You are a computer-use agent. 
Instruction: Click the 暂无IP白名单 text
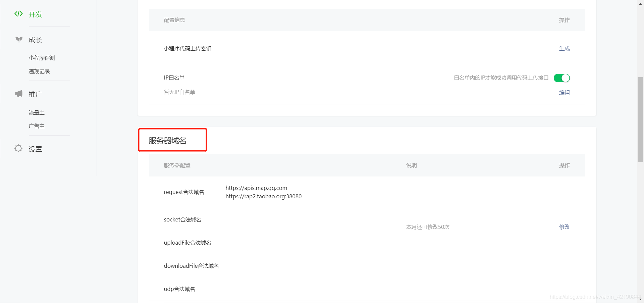tap(179, 92)
